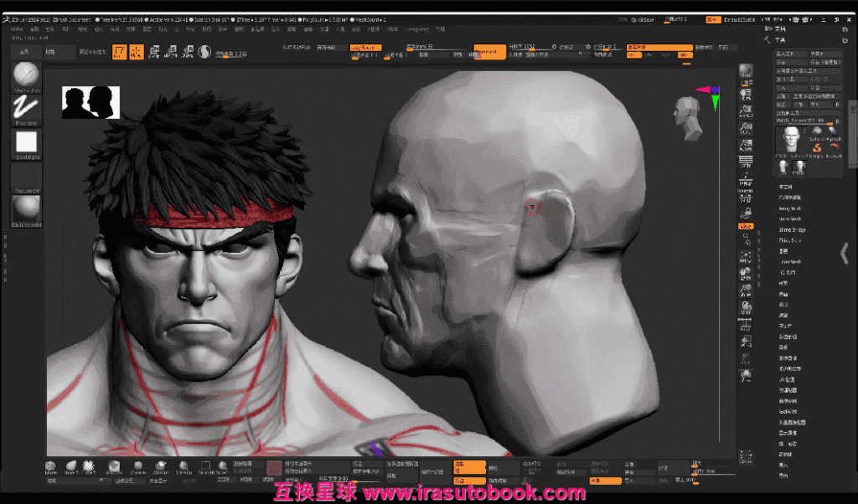Activate the Rotate (R) transform mode
The height and width of the screenshot is (504, 858).
pyautogui.click(x=188, y=51)
